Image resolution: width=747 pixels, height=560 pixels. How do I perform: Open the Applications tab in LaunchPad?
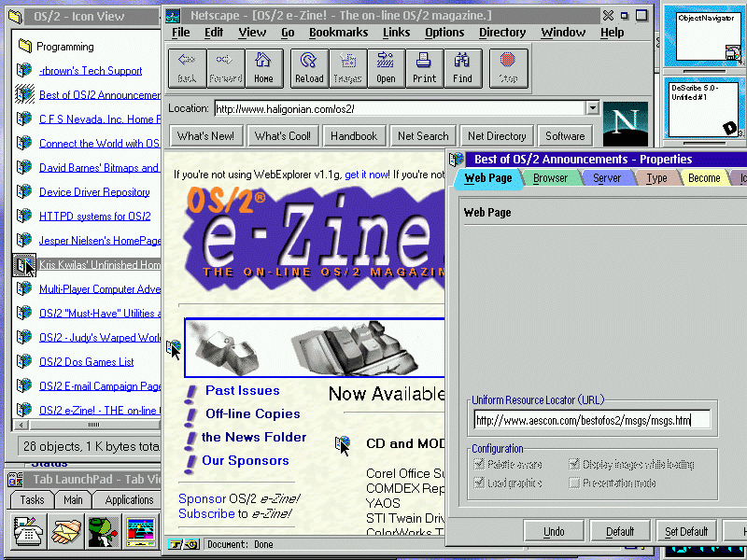[x=129, y=500]
